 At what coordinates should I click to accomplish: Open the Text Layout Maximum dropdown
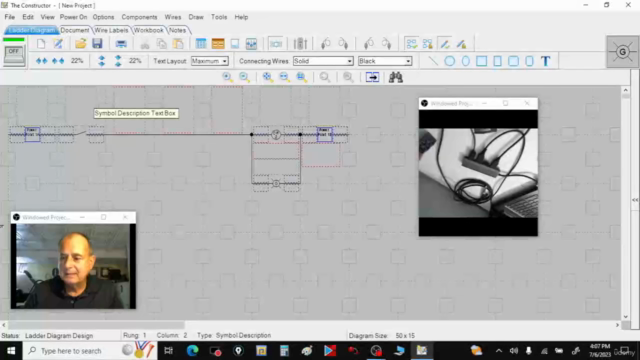click(210, 61)
